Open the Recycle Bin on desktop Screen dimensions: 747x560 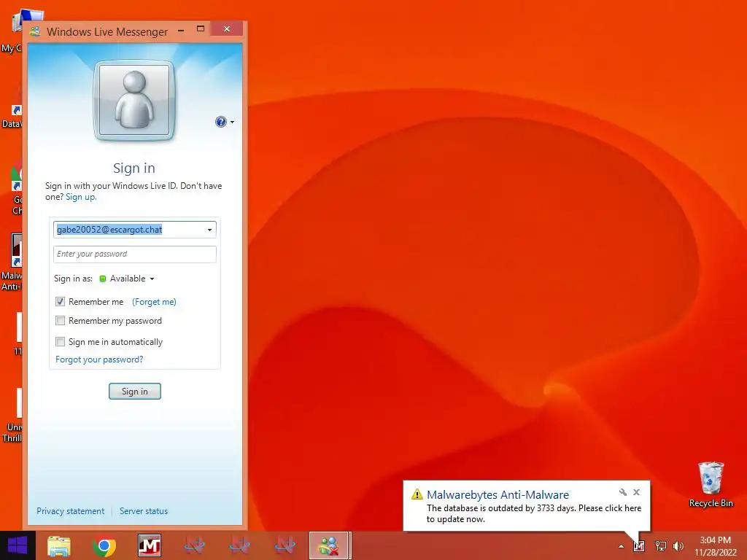pos(711,485)
